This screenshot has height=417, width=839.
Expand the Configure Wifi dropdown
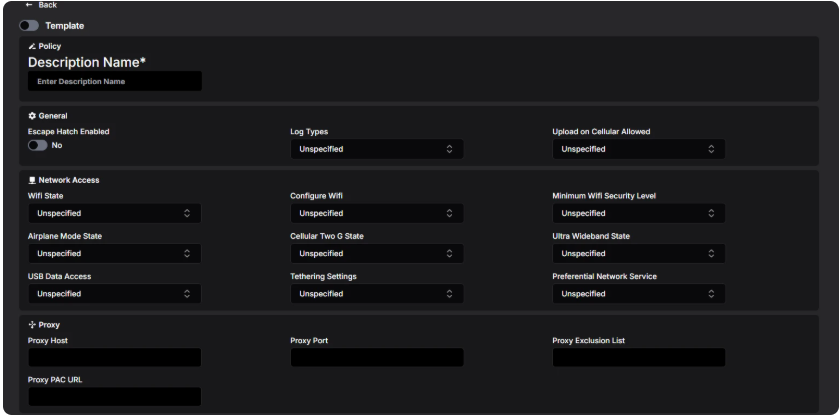(377, 214)
